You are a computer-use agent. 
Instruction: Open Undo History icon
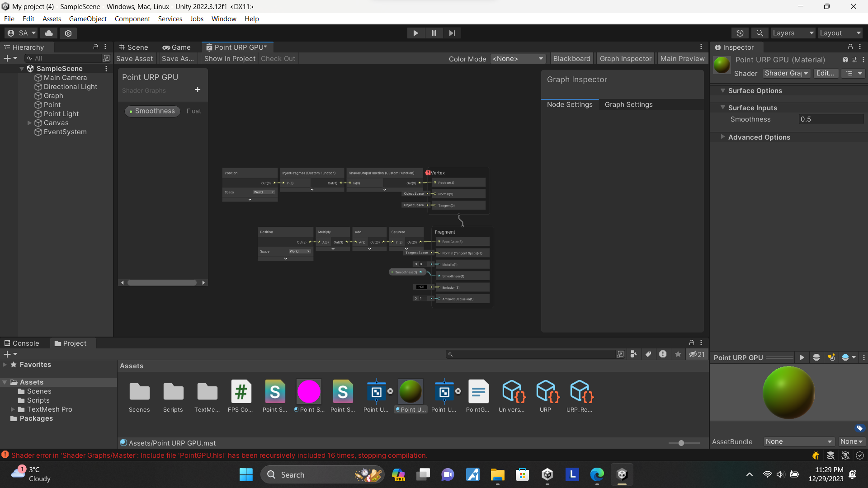click(x=740, y=33)
